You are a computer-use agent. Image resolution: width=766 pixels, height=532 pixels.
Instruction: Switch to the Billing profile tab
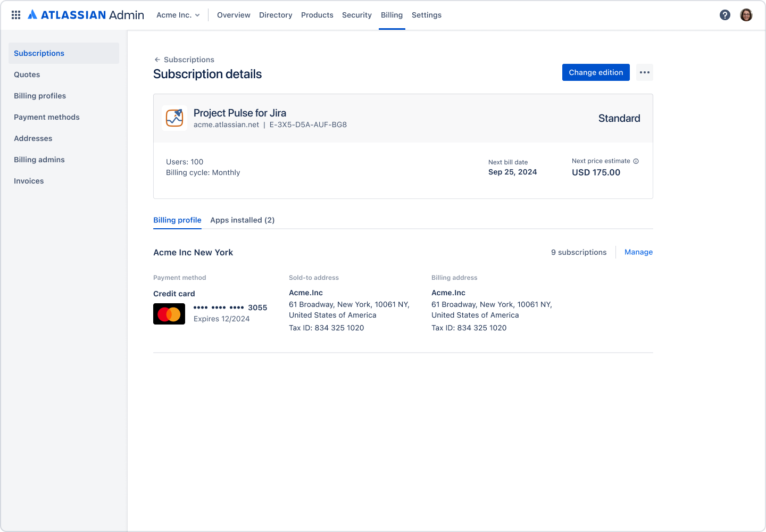(177, 220)
